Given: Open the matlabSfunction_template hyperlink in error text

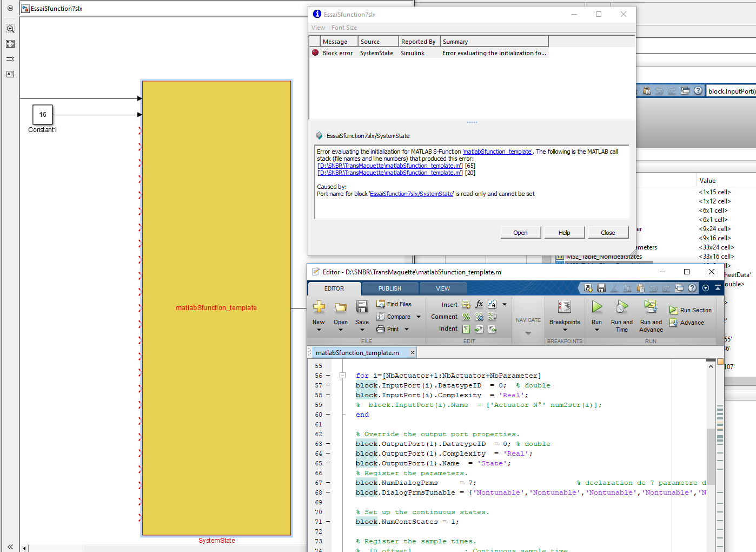Looking at the screenshot, I should point(498,152).
